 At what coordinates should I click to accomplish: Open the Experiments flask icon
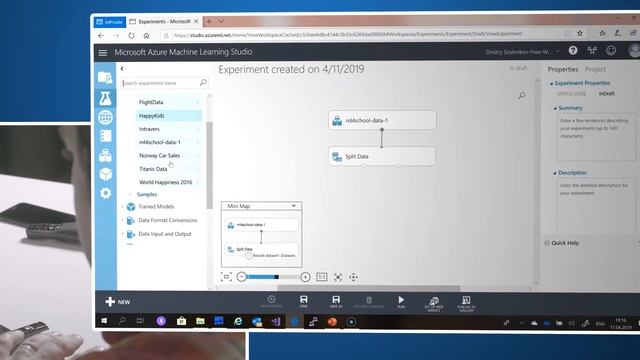point(105,98)
